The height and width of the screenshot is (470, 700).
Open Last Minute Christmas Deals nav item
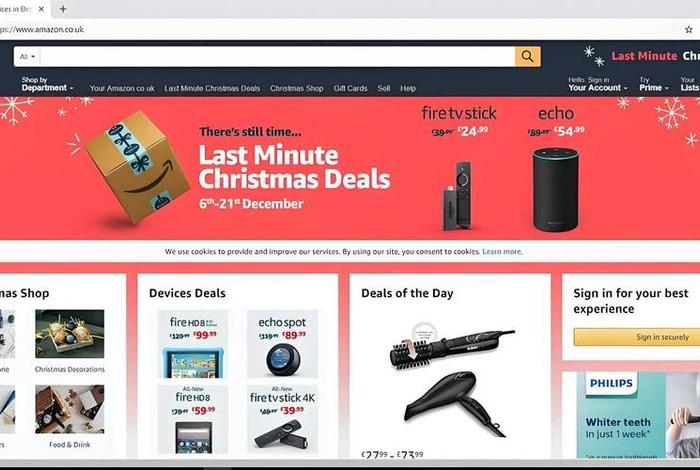(212, 88)
